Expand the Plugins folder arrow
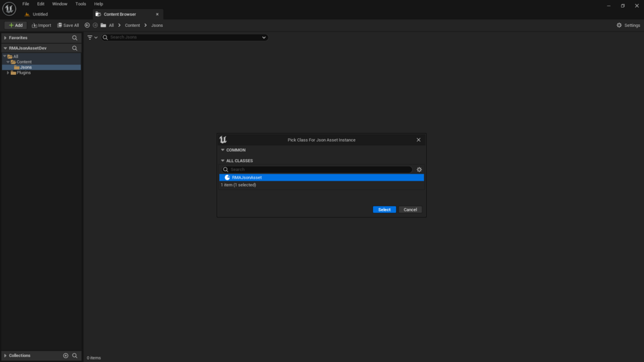 [x=8, y=72]
